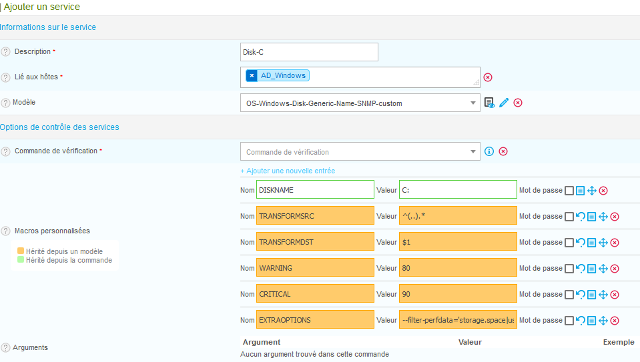Remove AD_Windows tag with its x
This screenshot has width=640, height=362.
pyautogui.click(x=251, y=76)
